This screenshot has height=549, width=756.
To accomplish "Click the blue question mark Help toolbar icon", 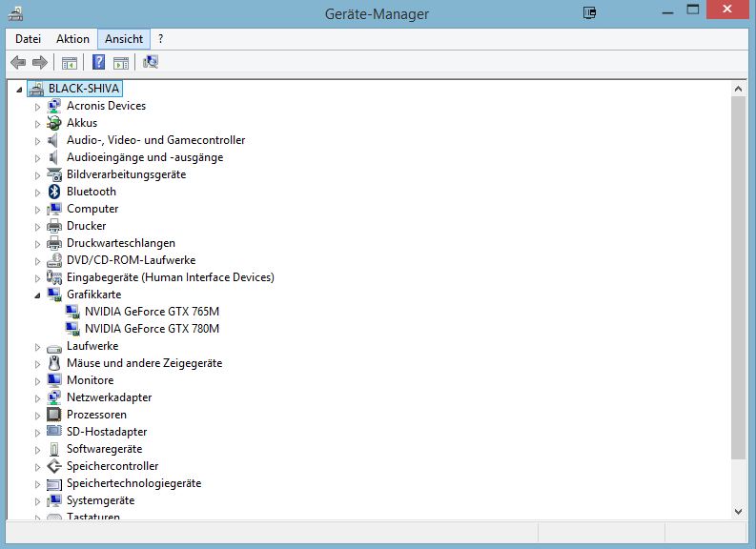I will point(98,62).
